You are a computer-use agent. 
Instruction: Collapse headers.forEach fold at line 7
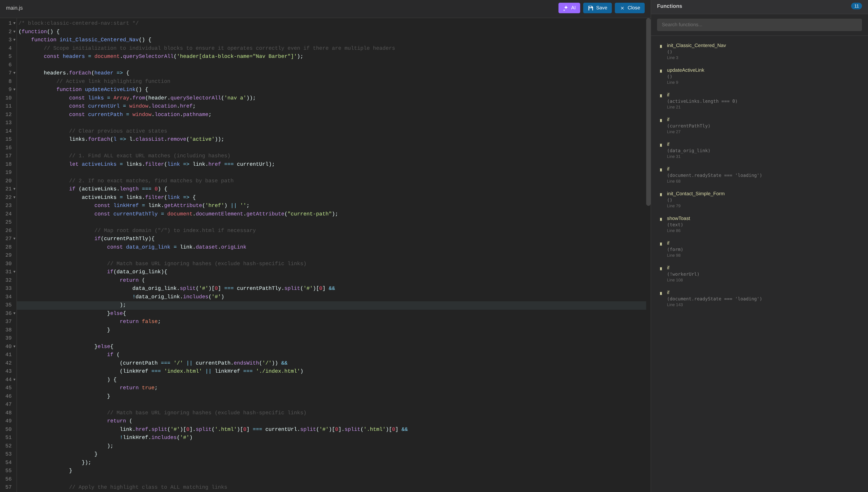tap(14, 73)
